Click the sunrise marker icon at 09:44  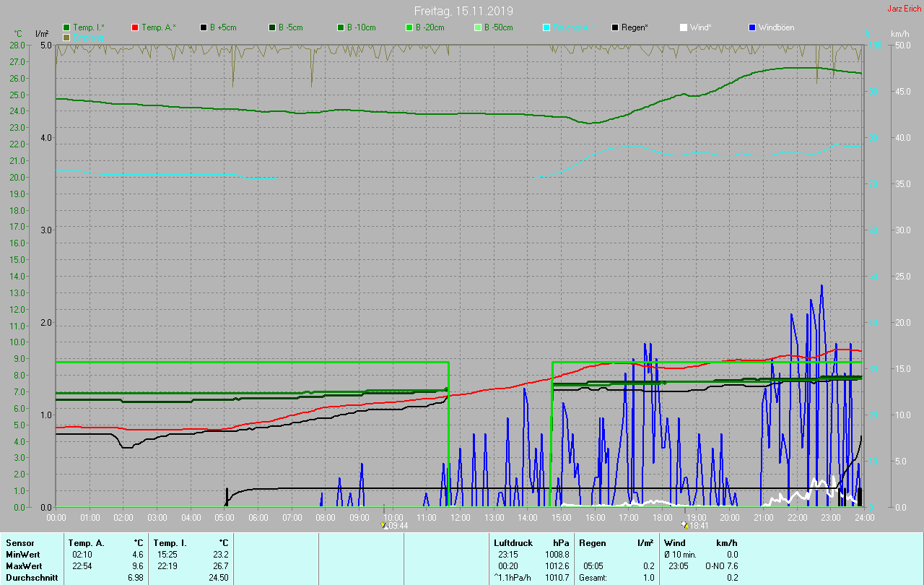point(384,525)
